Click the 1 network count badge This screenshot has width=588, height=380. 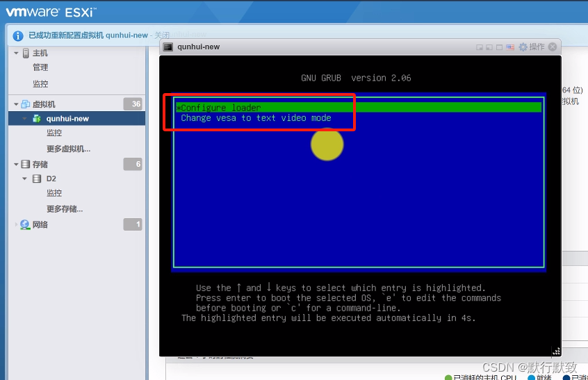tap(133, 224)
